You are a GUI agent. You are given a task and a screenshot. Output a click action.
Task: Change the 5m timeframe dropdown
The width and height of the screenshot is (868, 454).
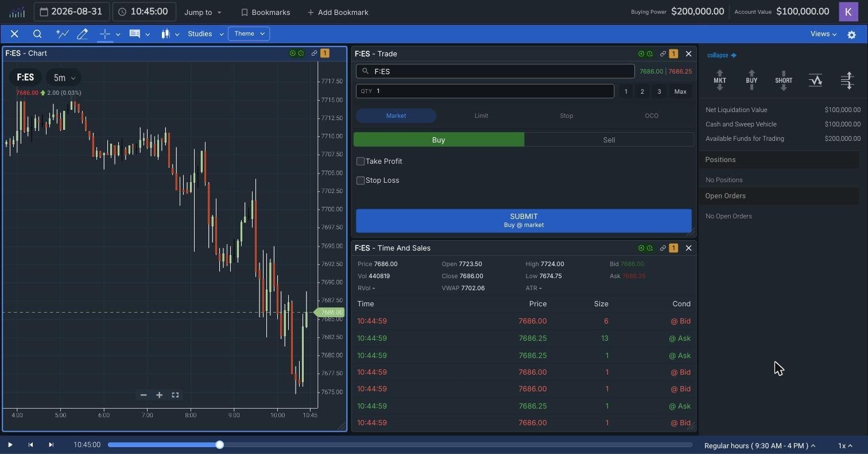(63, 78)
